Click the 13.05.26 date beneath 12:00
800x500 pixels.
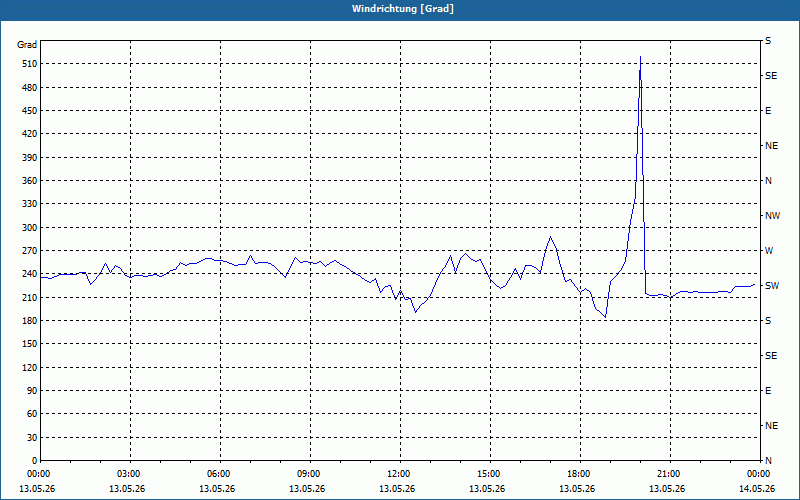coord(397,489)
